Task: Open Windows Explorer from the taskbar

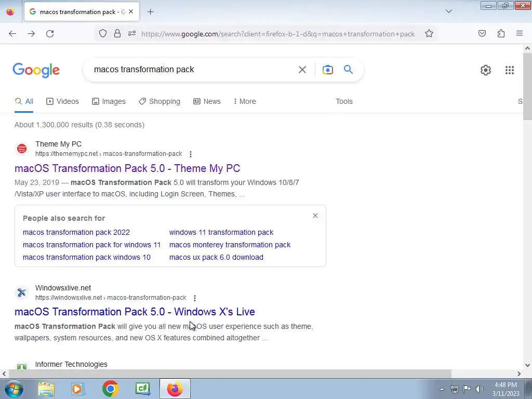Action: [46, 389]
